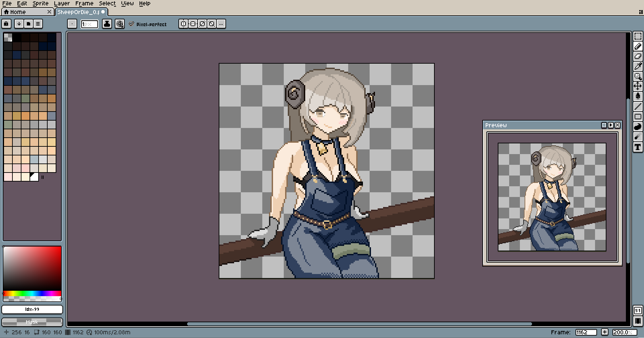This screenshot has height=338, width=644.
Task: Click the menu icon at top-right corner
Action: (x=641, y=12)
